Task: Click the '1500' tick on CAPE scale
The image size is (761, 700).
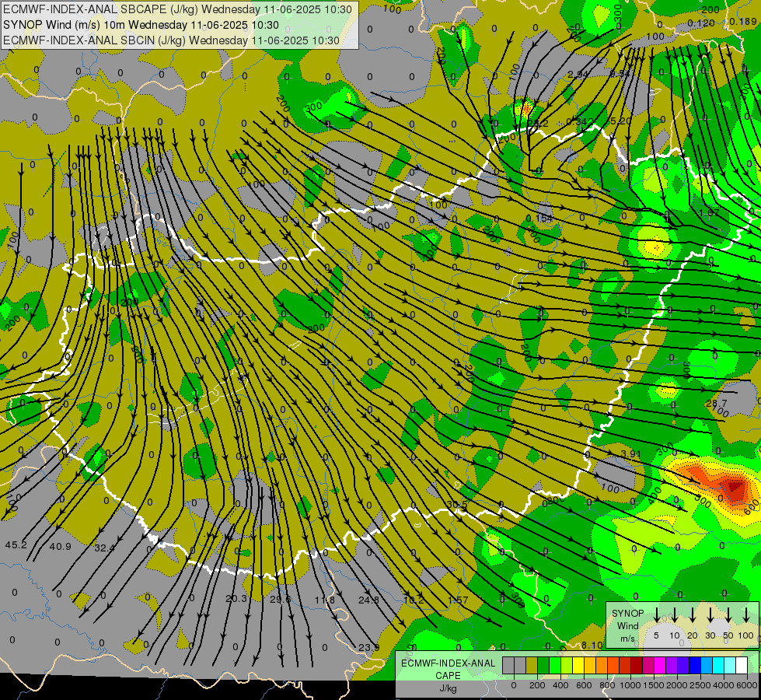Action: tap(654, 685)
